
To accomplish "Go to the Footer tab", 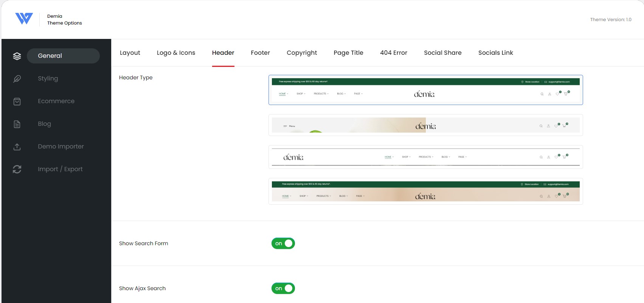I will point(261,53).
